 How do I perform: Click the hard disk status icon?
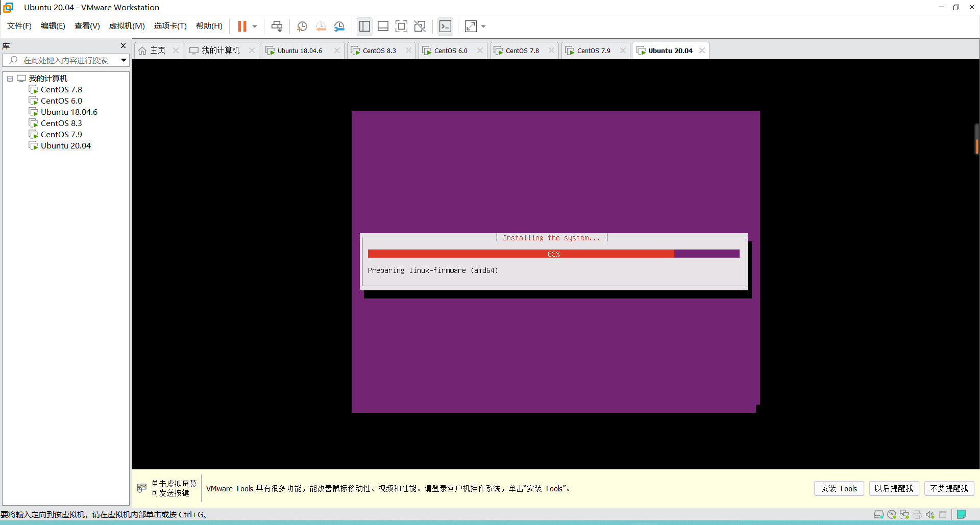tap(878, 514)
